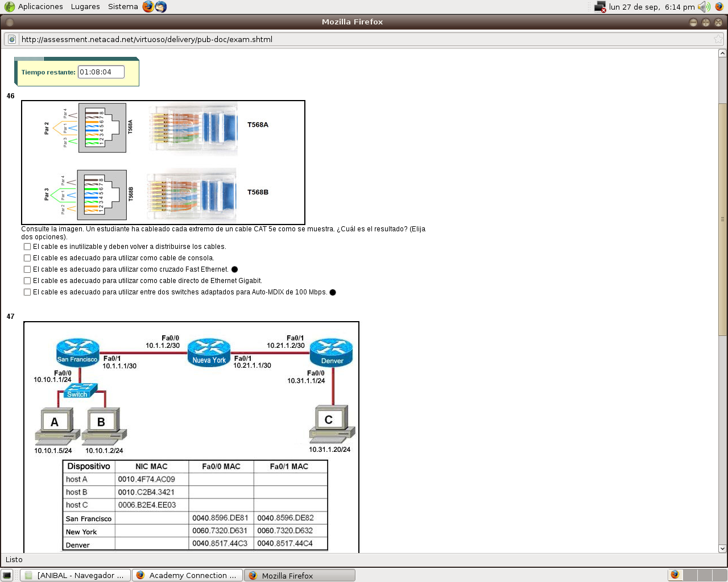
Task: Click the URL address field
Action: (364, 39)
